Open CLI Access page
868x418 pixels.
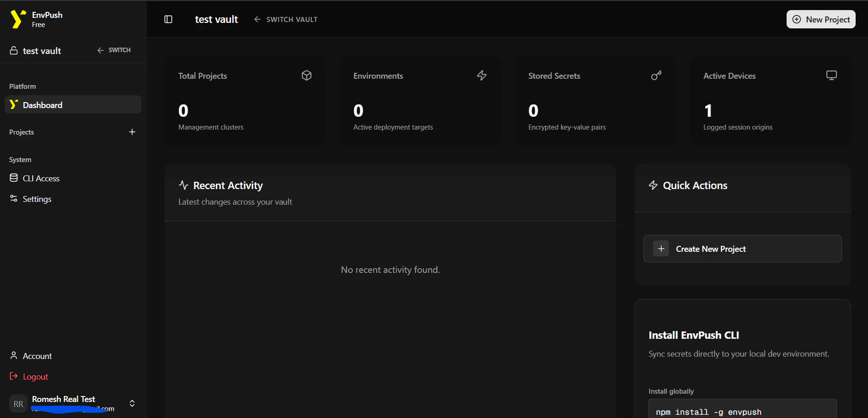pyautogui.click(x=73, y=178)
